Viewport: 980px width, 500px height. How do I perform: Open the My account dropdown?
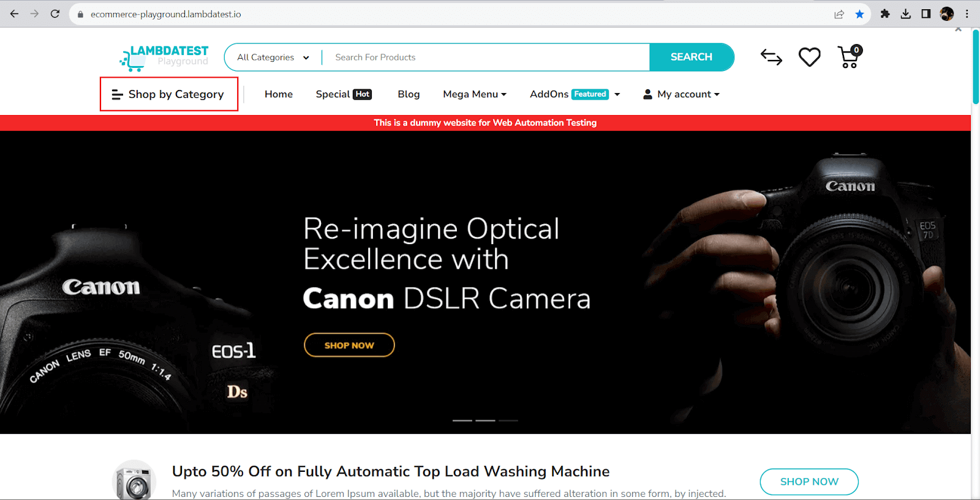pyautogui.click(x=681, y=94)
